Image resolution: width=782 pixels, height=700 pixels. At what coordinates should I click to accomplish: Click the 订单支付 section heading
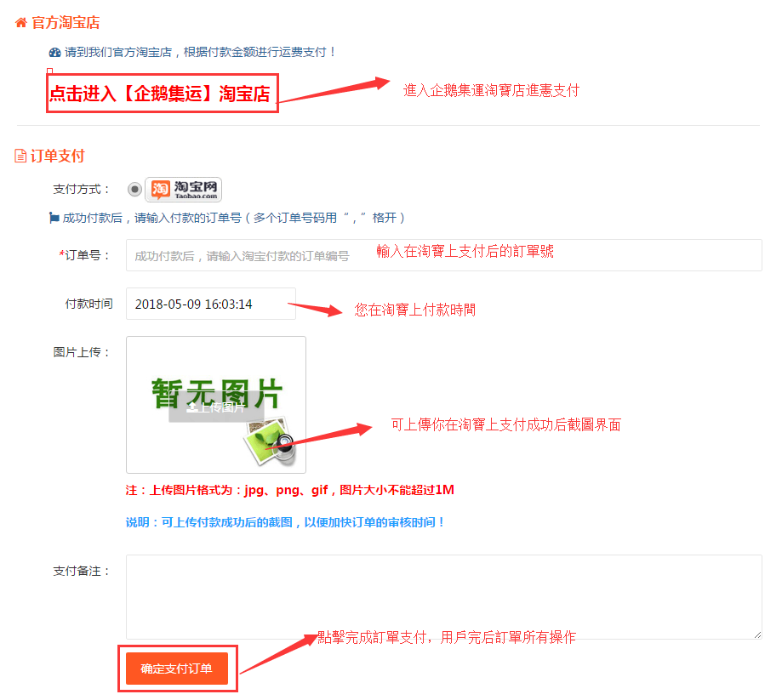point(57,156)
